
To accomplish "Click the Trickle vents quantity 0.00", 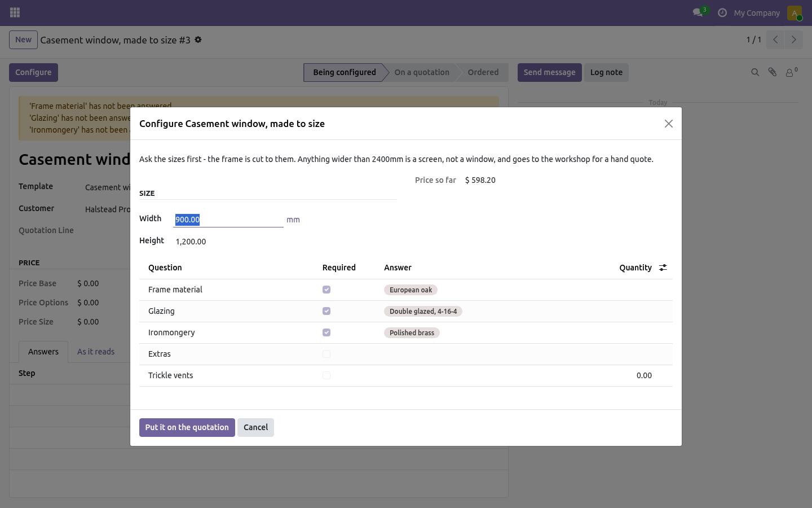I will coord(644,375).
